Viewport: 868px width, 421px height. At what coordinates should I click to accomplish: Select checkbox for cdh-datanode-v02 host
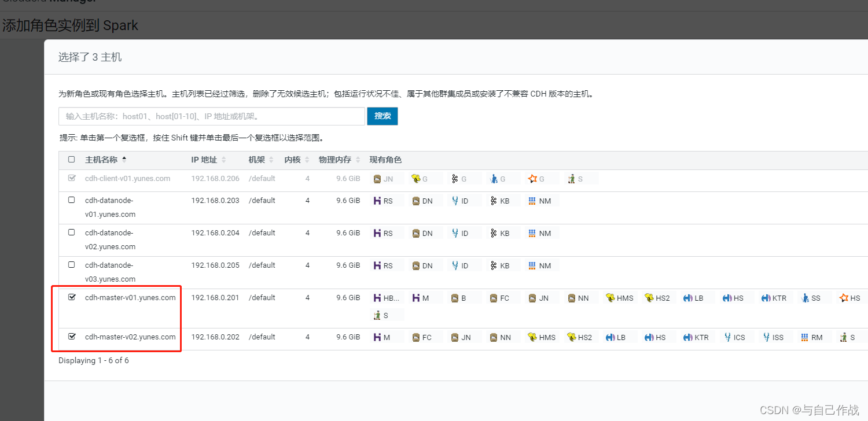pyautogui.click(x=72, y=232)
